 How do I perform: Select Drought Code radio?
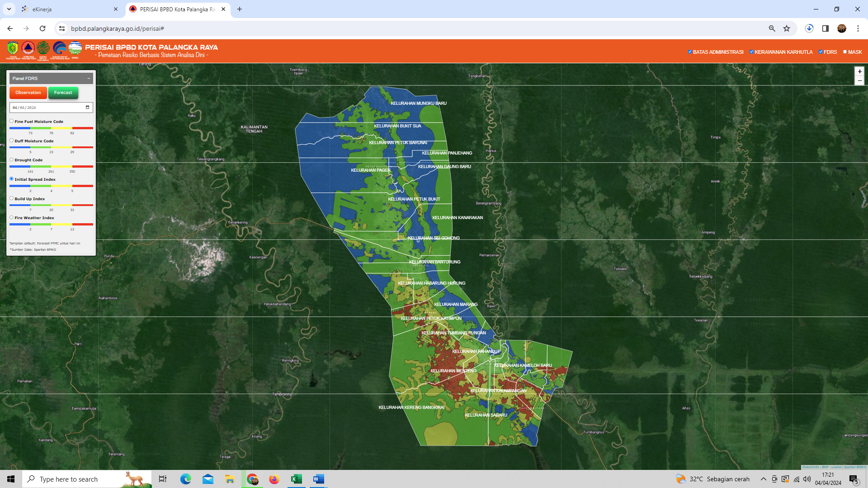pos(12,160)
